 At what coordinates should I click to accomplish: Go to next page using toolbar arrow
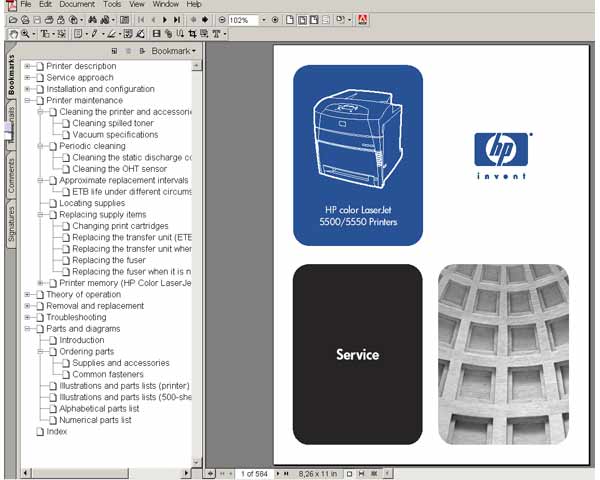[x=165, y=20]
